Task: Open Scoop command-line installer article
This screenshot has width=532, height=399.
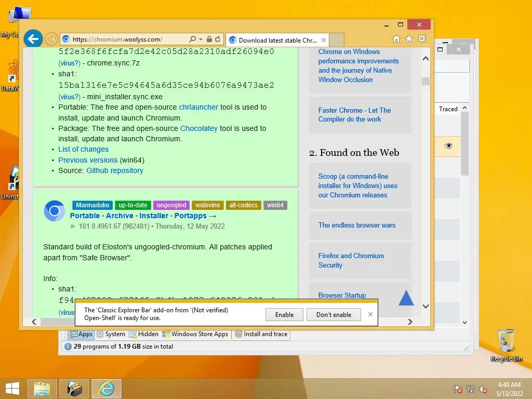Action: 357,186
